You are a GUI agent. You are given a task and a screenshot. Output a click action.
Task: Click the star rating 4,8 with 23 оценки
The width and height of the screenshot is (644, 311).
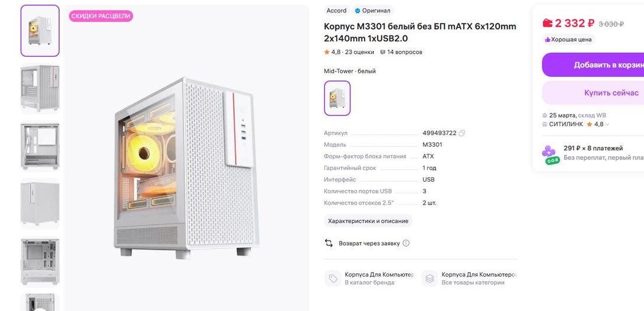349,52
